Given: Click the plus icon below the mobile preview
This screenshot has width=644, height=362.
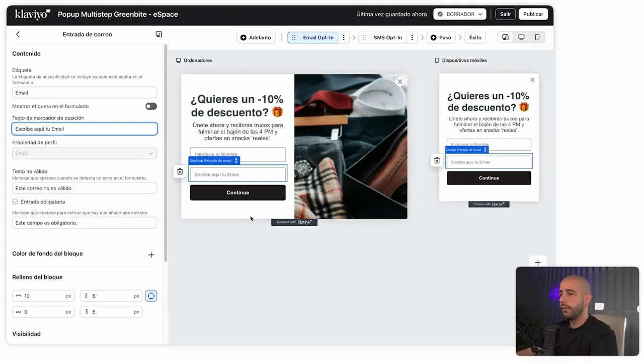Looking at the screenshot, I should point(538,262).
